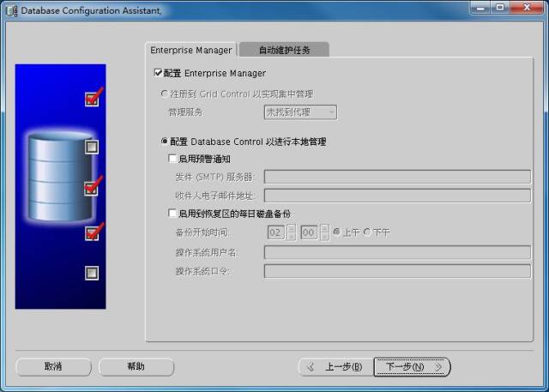This screenshot has height=392, width=549.
Task: Click the Database Configuration Assistant title bar icon
Action: pyautogui.click(x=11, y=10)
